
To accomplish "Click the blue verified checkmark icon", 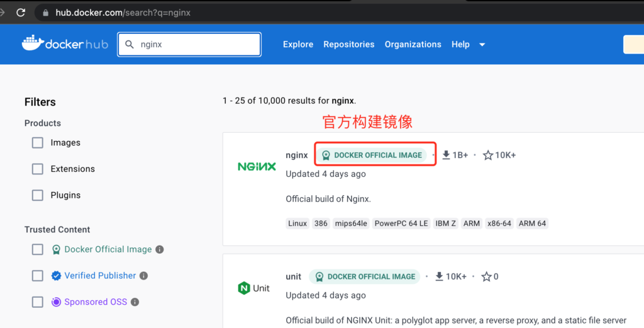I will (x=56, y=276).
